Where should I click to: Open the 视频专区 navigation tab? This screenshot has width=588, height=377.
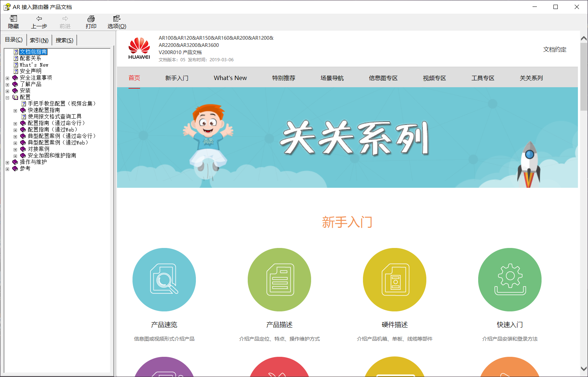435,78
